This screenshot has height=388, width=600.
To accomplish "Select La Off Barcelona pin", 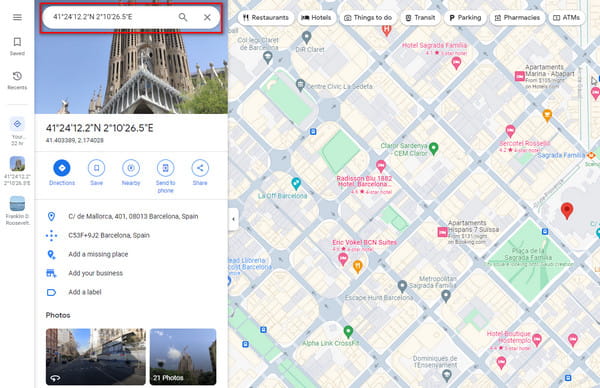I will pos(296,184).
